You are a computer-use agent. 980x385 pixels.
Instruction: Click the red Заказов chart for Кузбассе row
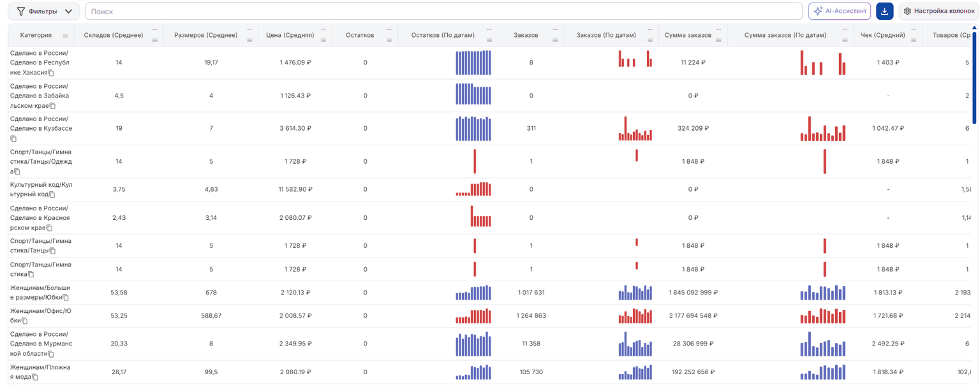[x=635, y=129]
